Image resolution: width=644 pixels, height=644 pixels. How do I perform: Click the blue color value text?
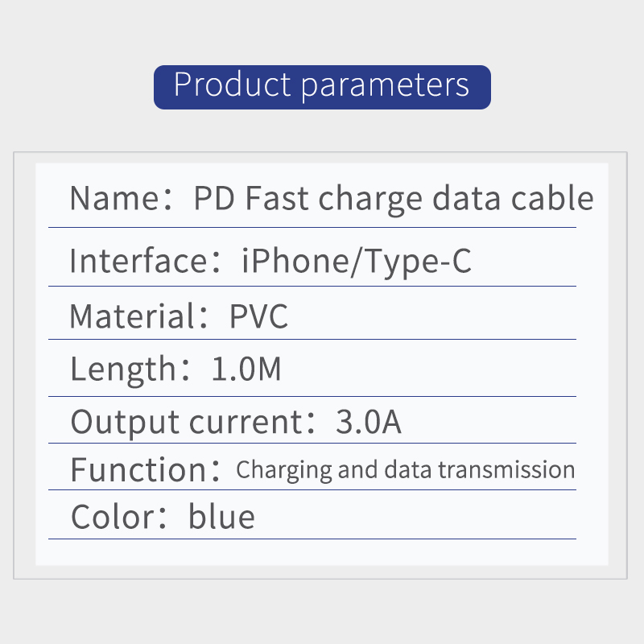[221, 516]
